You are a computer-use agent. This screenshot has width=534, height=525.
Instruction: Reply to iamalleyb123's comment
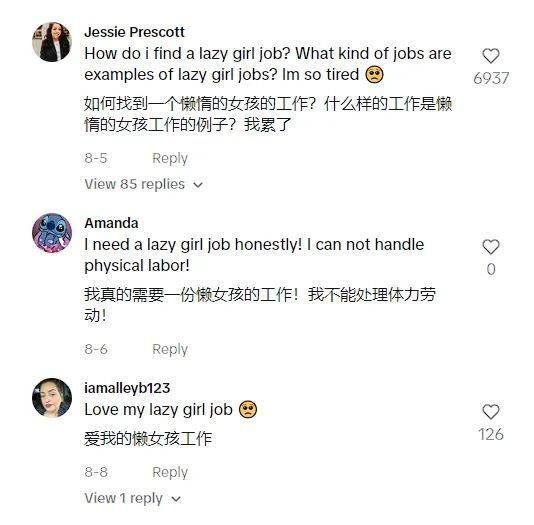pos(170,473)
